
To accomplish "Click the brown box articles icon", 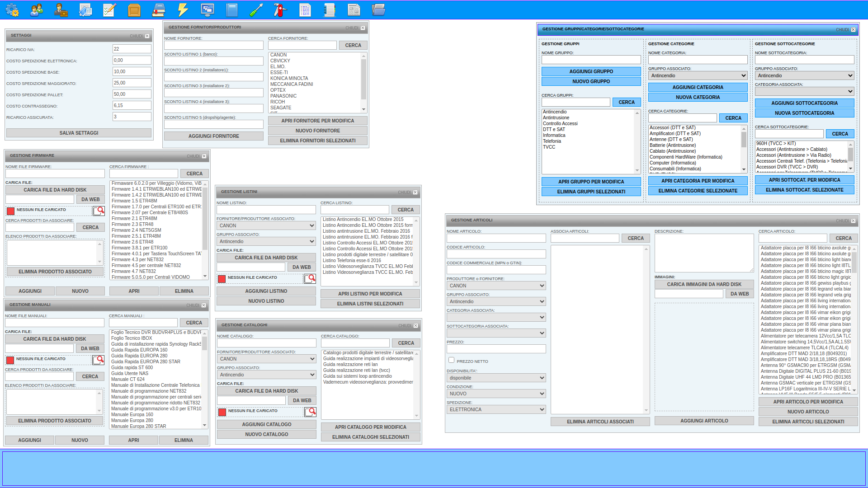I will pos(134,10).
